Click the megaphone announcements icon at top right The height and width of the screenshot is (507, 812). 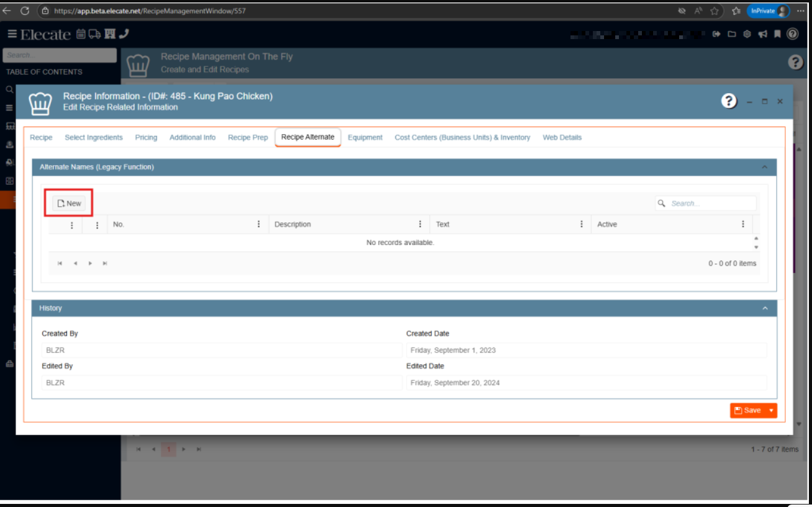762,34
